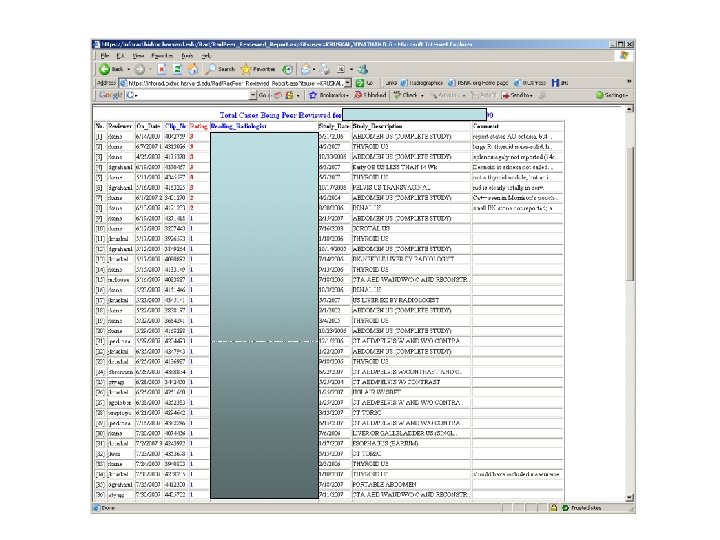The width and height of the screenshot is (720, 540).
Task: Sort by the Clip_No column header
Action: [176, 126]
